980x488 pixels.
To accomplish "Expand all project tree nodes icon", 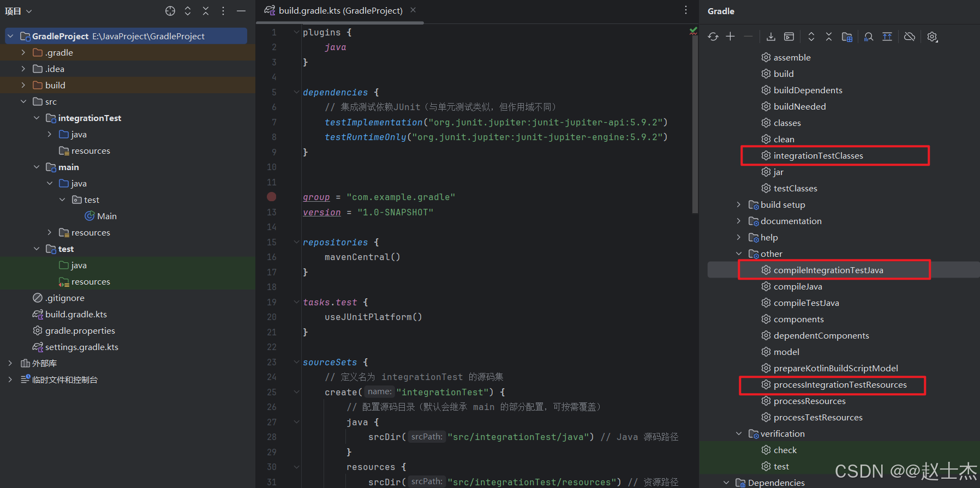I will [x=188, y=11].
